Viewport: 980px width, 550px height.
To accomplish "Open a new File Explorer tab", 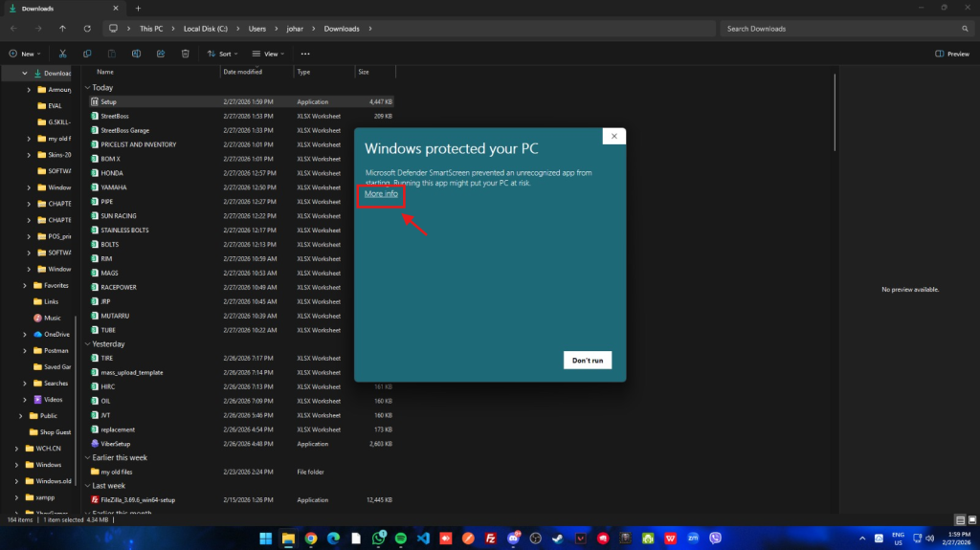I will coord(138,8).
